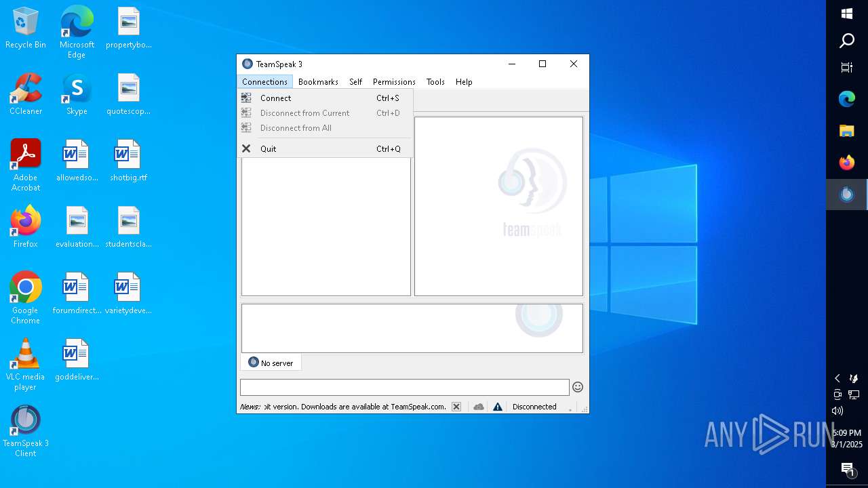Select quotescop... image file on desktop
Image resolution: width=868 pixels, height=488 pixels.
point(128,95)
